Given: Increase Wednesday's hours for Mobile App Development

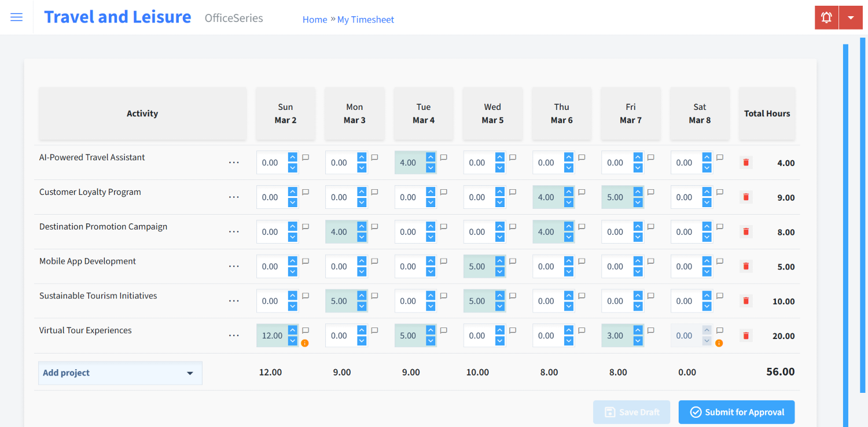Looking at the screenshot, I should coord(500,262).
